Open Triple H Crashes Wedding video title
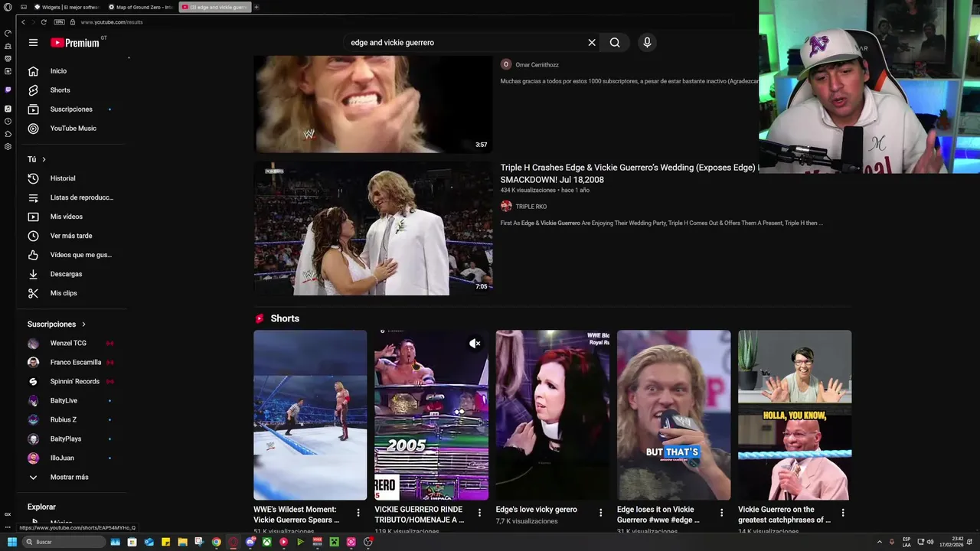The height and width of the screenshot is (551, 980). pos(629,174)
